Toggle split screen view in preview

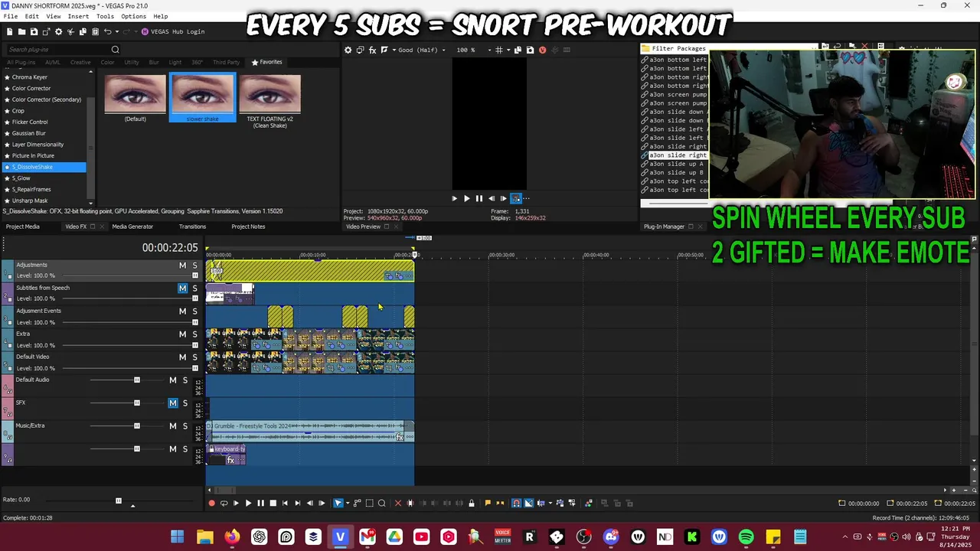click(384, 50)
